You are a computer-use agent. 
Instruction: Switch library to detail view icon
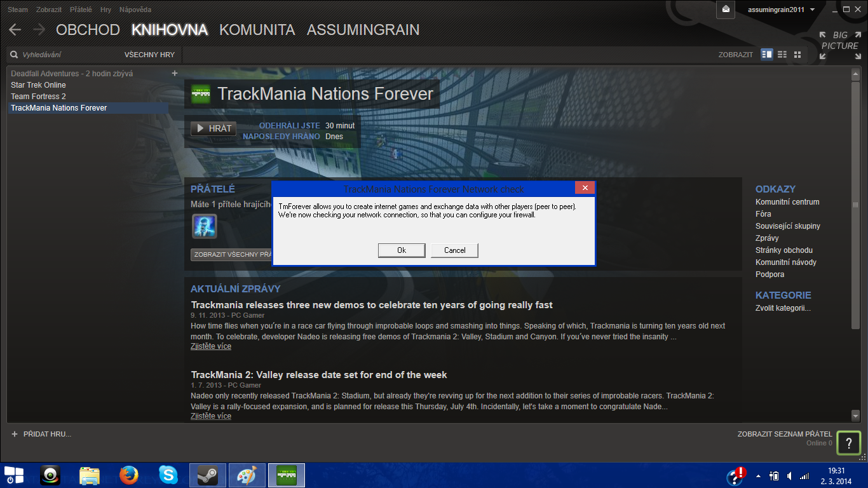[x=767, y=55]
